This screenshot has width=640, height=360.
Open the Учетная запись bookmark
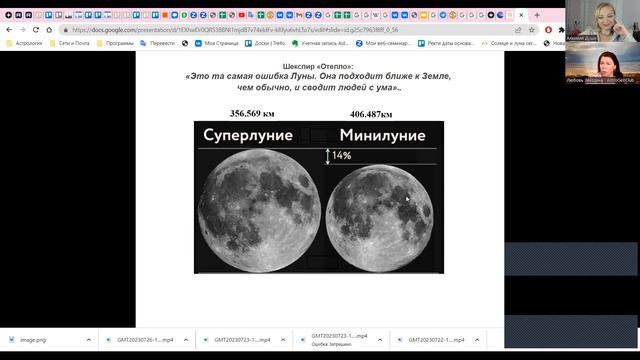(320, 43)
